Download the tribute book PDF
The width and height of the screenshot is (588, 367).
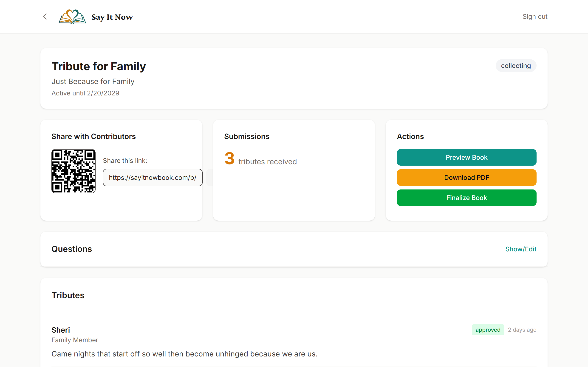[x=466, y=178]
